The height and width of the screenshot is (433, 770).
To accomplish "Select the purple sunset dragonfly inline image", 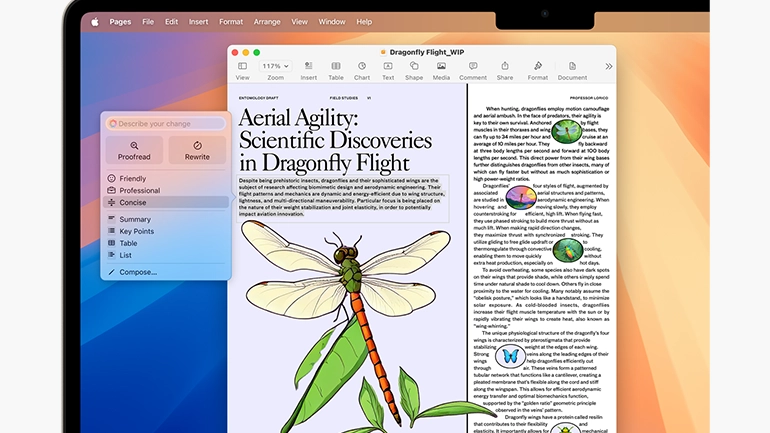I will 521,197.
